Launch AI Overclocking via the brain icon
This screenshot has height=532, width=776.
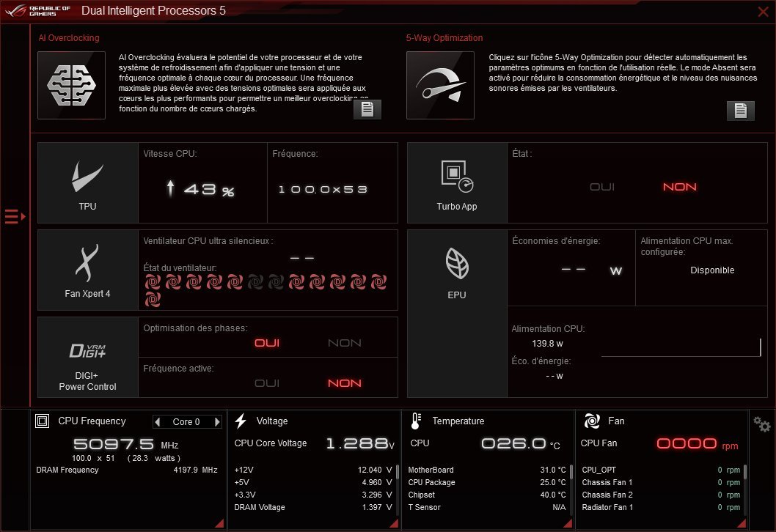(71, 85)
